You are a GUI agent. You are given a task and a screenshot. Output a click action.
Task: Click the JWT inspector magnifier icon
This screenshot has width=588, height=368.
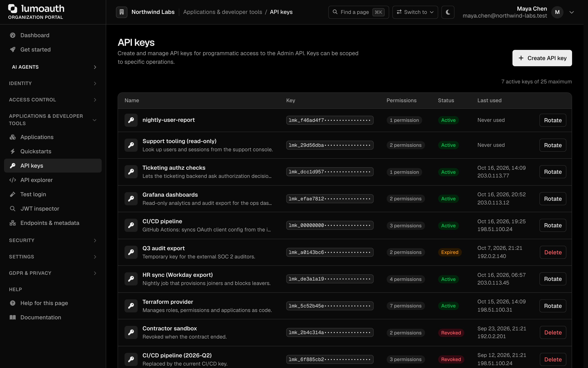tap(13, 209)
